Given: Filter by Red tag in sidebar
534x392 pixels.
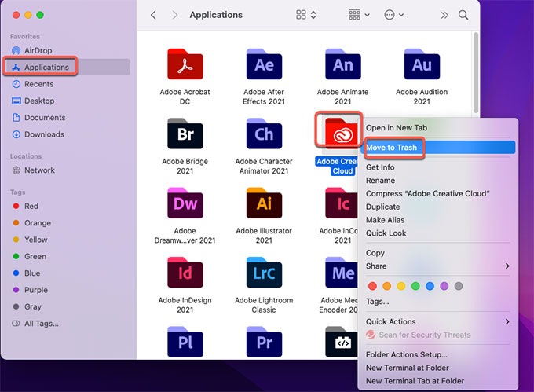Looking at the screenshot, I should click(25, 206).
